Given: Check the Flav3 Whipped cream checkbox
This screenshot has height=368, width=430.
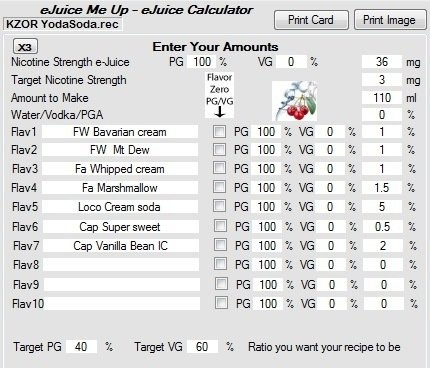Looking at the screenshot, I should pyautogui.click(x=219, y=168).
